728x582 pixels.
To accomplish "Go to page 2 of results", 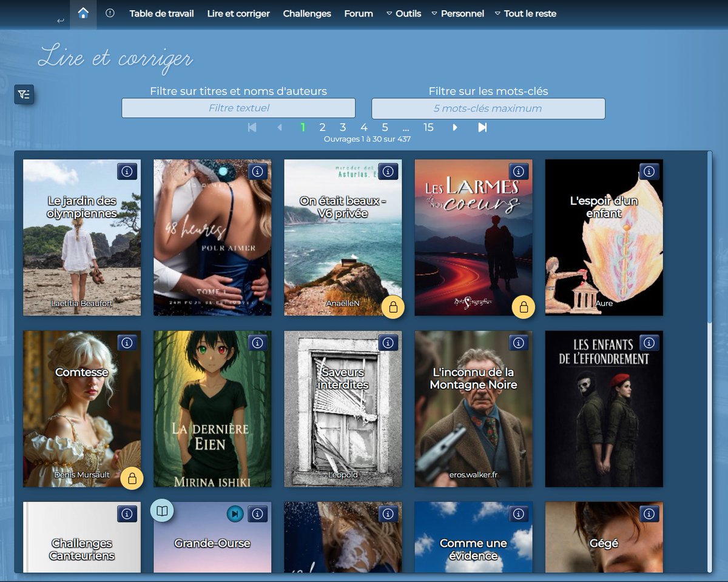I will (x=322, y=127).
